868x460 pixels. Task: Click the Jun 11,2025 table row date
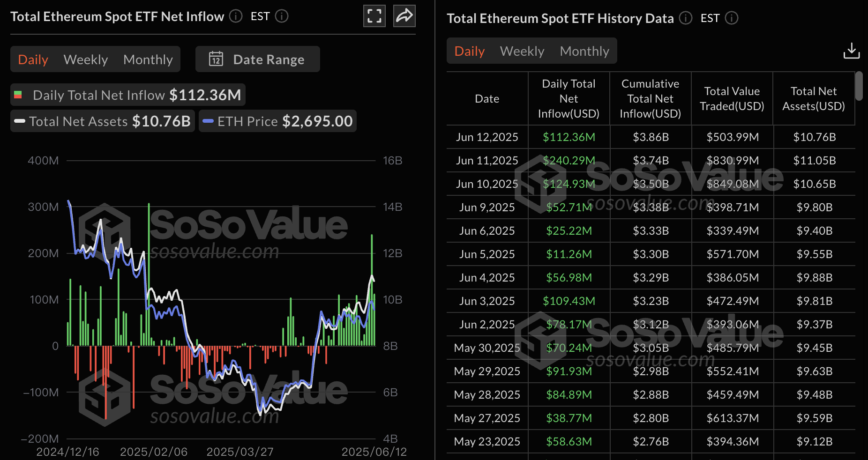(487, 161)
